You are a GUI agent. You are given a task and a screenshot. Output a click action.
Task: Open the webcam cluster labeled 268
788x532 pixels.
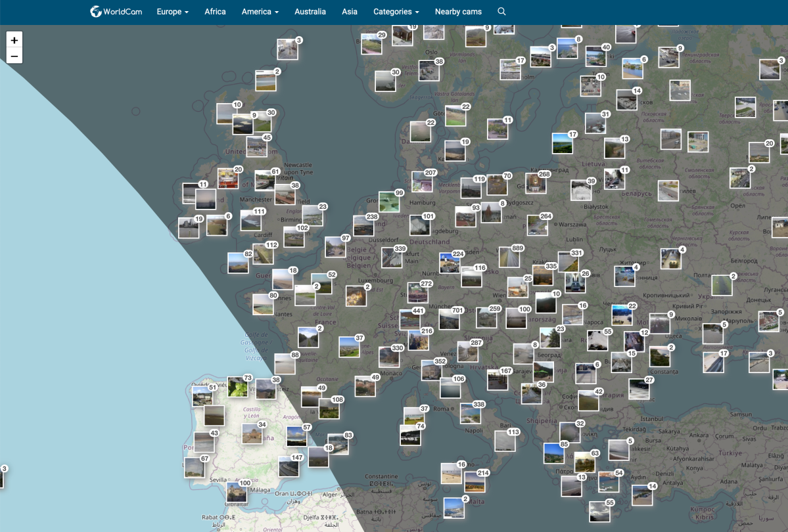coord(536,183)
